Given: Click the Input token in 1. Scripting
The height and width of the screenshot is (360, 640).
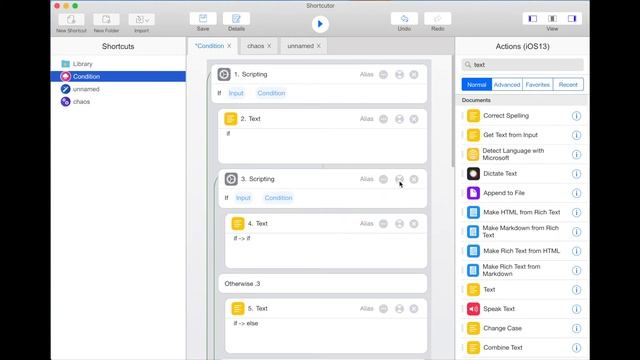Looking at the screenshot, I should coord(236,93).
